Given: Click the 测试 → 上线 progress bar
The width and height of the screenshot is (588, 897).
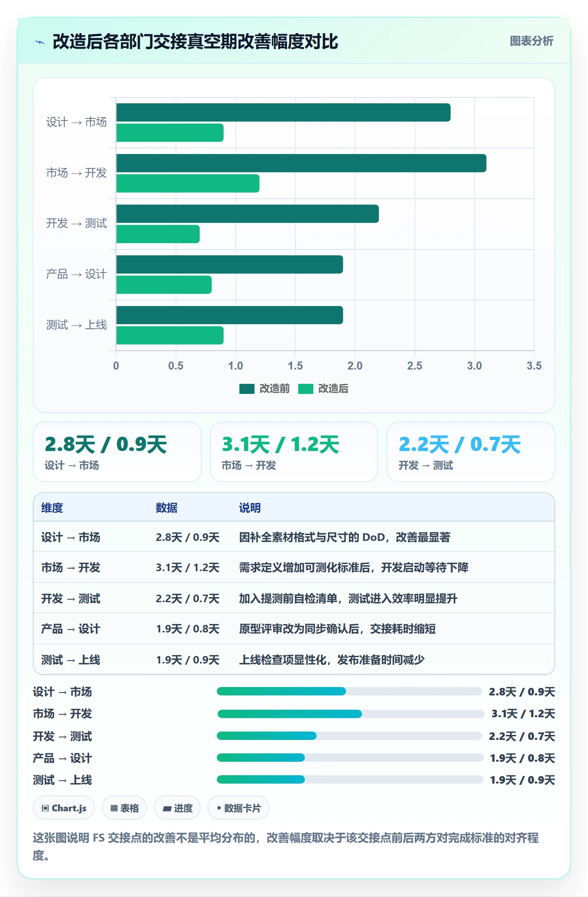Looking at the screenshot, I should pyautogui.click(x=350, y=779).
